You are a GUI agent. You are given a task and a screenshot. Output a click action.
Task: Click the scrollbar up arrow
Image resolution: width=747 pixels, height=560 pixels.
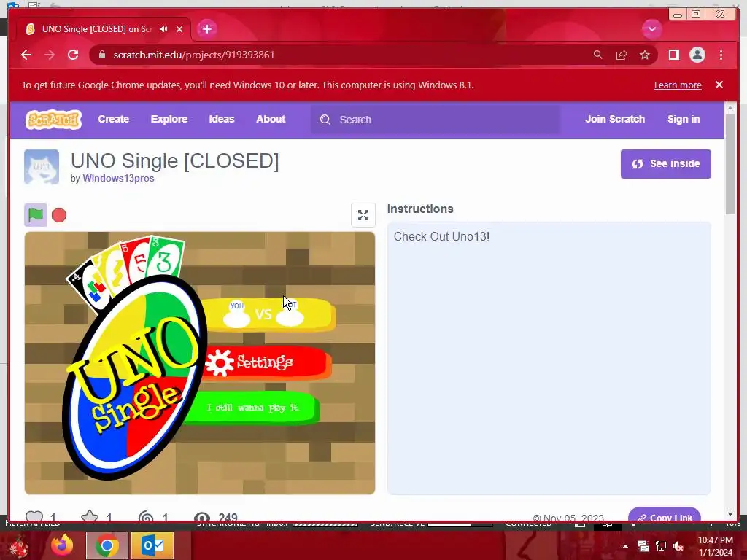click(730, 109)
